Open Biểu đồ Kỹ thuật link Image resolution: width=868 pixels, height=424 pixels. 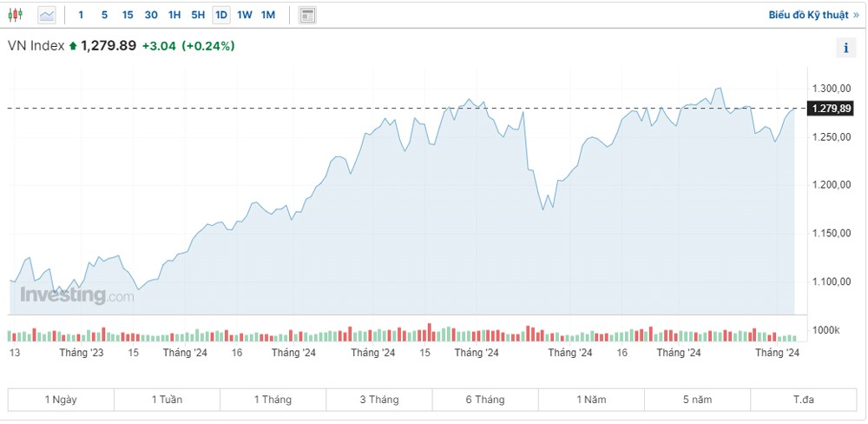[808, 15]
